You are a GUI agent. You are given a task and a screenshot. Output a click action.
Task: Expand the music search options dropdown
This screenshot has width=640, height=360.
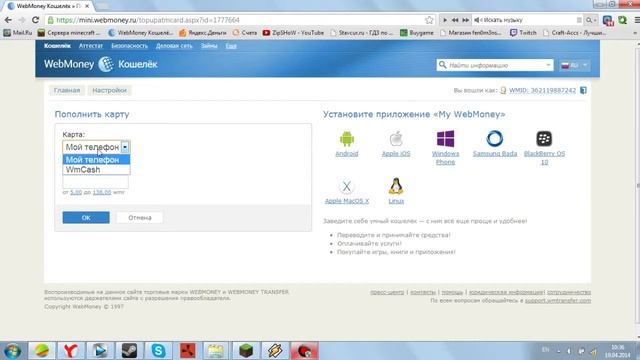tap(591, 20)
